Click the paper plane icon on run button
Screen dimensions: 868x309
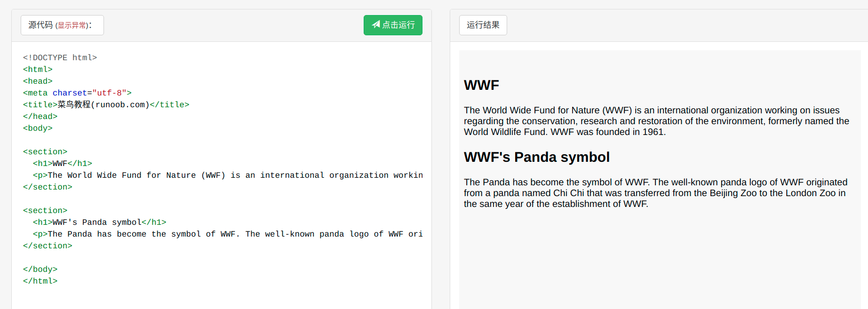(376, 24)
